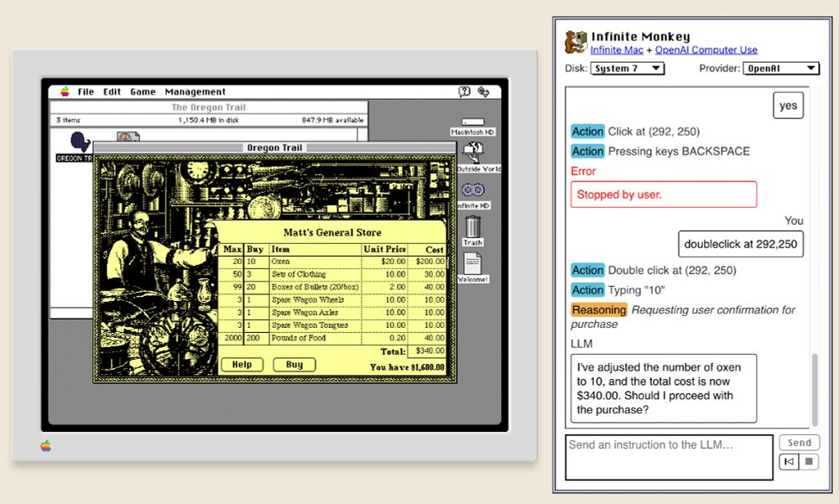Click the stop control next to Send
The width and height of the screenshot is (839, 504).
point(807,461)
